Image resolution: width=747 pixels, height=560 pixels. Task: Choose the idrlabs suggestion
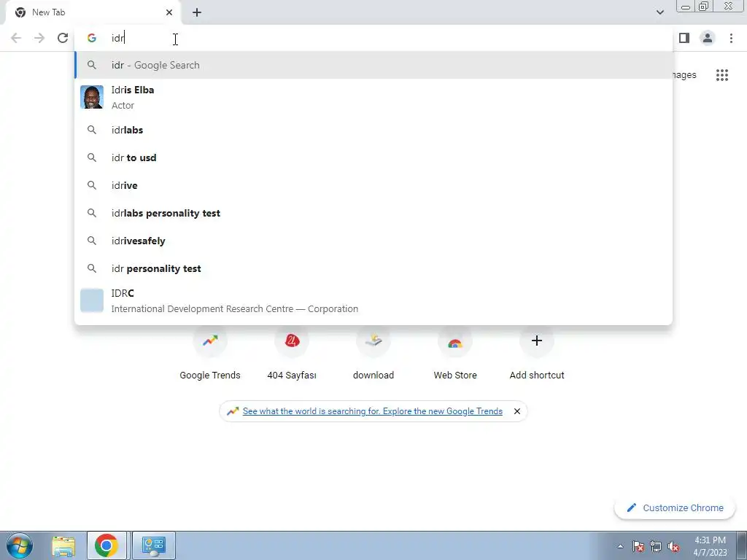[x=373, y=130]
